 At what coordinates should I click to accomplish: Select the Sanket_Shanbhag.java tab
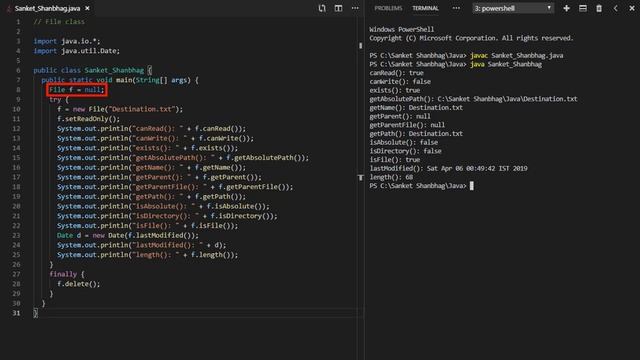pos(47,8)
